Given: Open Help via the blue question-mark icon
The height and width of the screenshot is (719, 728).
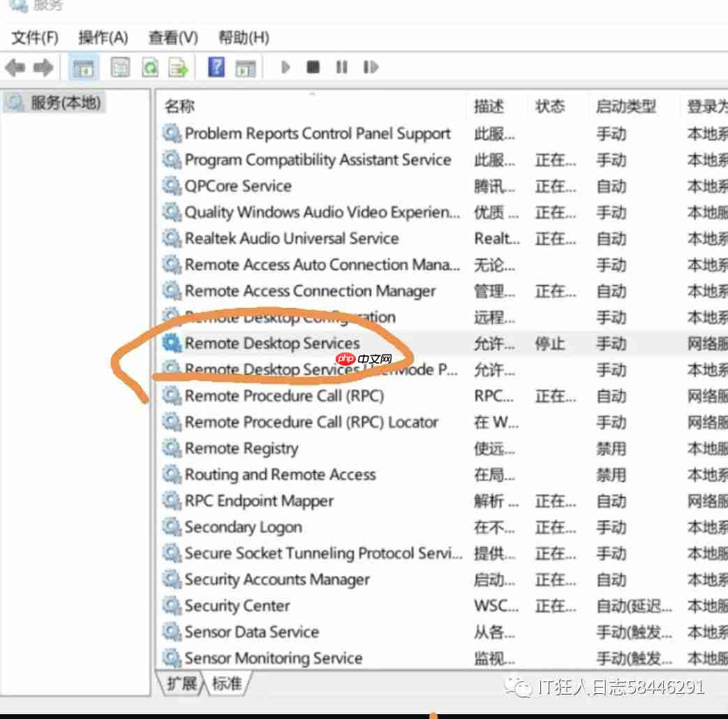Looking at the screenshot, I should click(x=217, y=68).
